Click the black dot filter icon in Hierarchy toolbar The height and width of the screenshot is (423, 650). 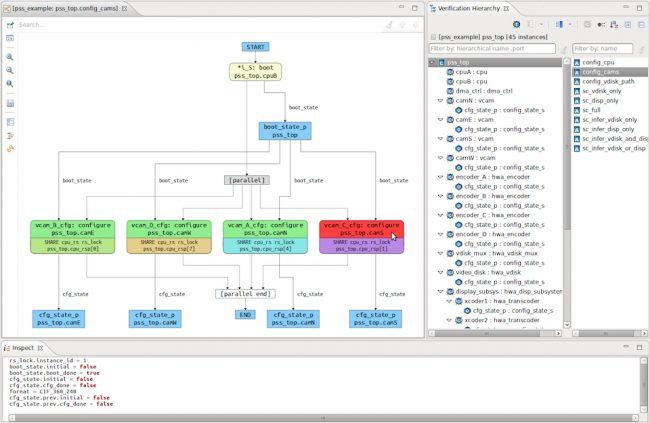tap(601, 25)
